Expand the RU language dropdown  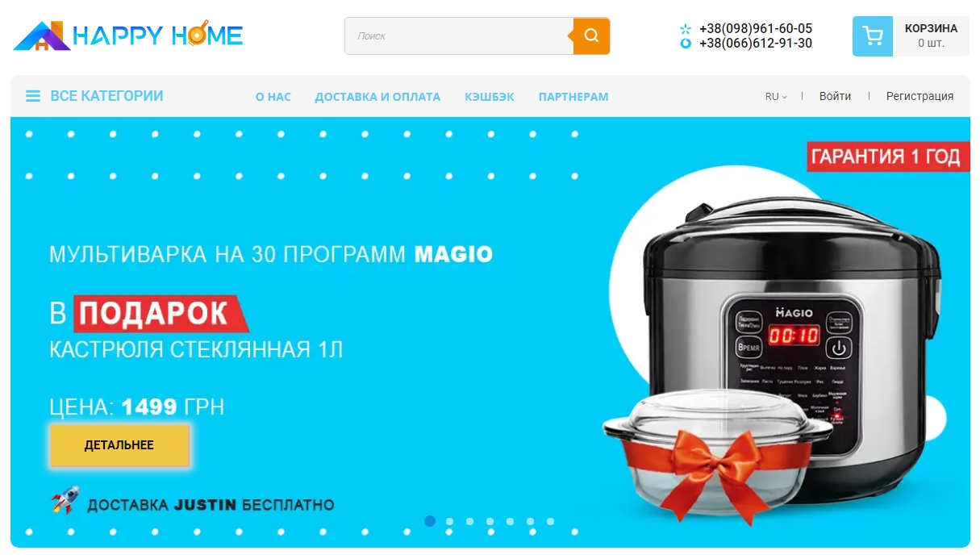pos(776,97)
